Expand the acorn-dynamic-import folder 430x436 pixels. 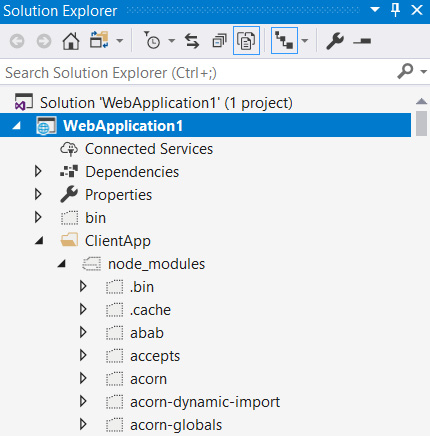click(83, 401)
